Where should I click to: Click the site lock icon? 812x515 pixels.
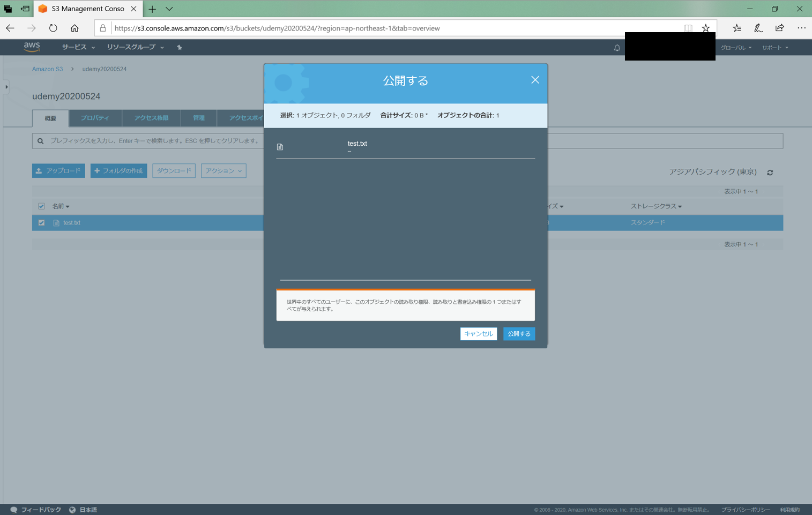(x=103, y=28)
